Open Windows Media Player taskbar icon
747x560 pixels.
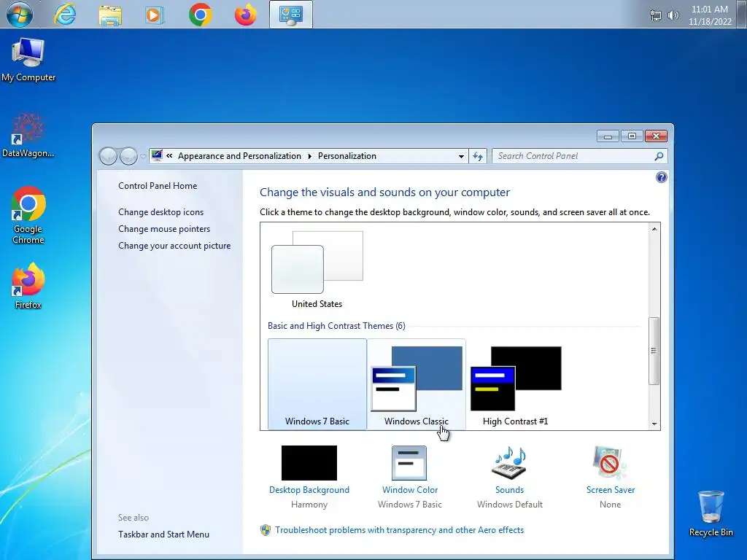(154, 15)
